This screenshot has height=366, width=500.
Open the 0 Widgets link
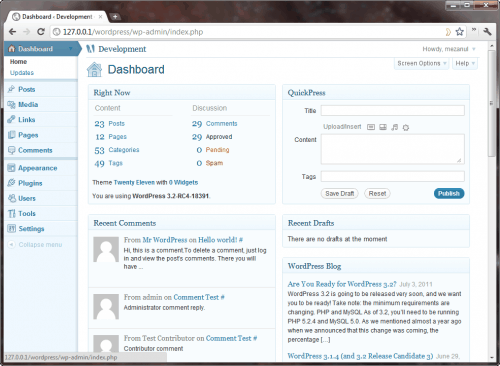coord(183,182)
